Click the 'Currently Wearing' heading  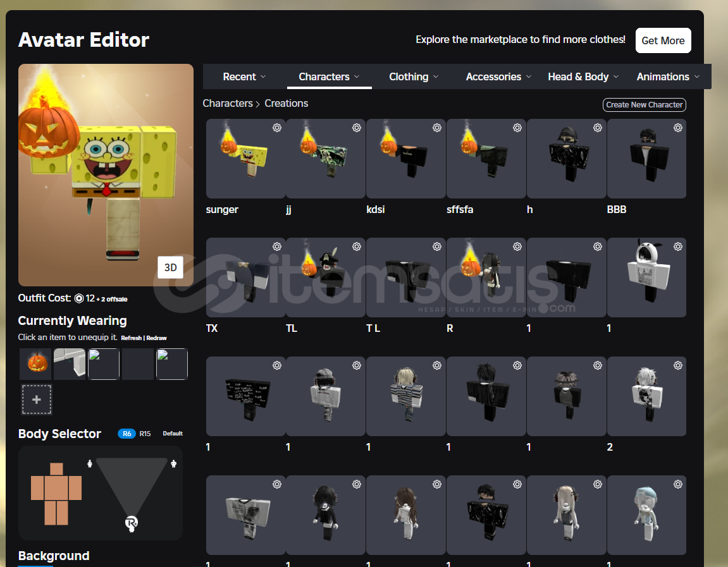coord(73,320)
